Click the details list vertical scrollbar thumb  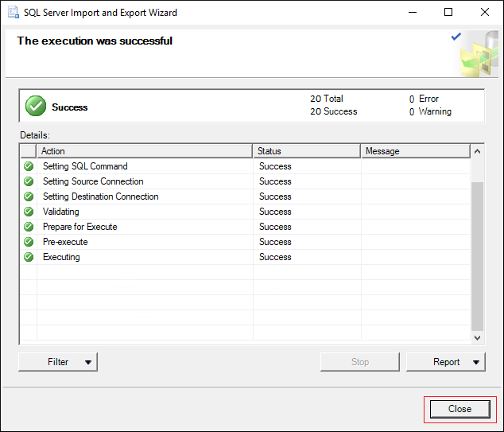pos(477,256)
